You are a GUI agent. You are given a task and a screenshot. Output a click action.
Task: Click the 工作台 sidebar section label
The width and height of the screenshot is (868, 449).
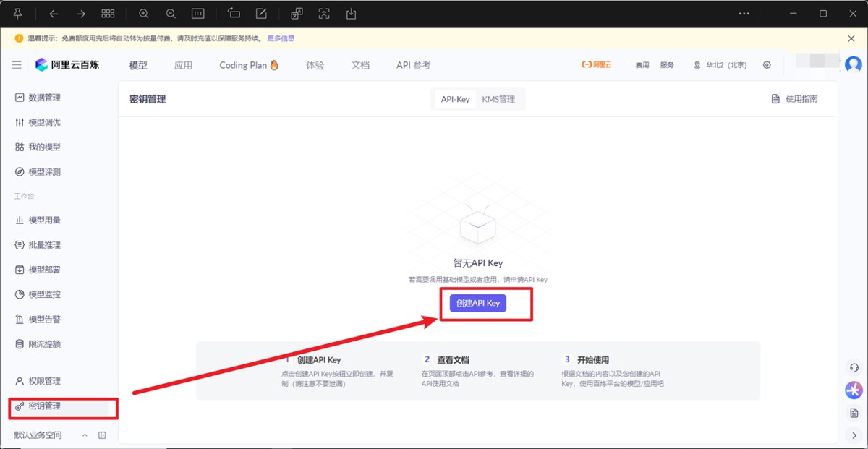[x=24, y=196]
